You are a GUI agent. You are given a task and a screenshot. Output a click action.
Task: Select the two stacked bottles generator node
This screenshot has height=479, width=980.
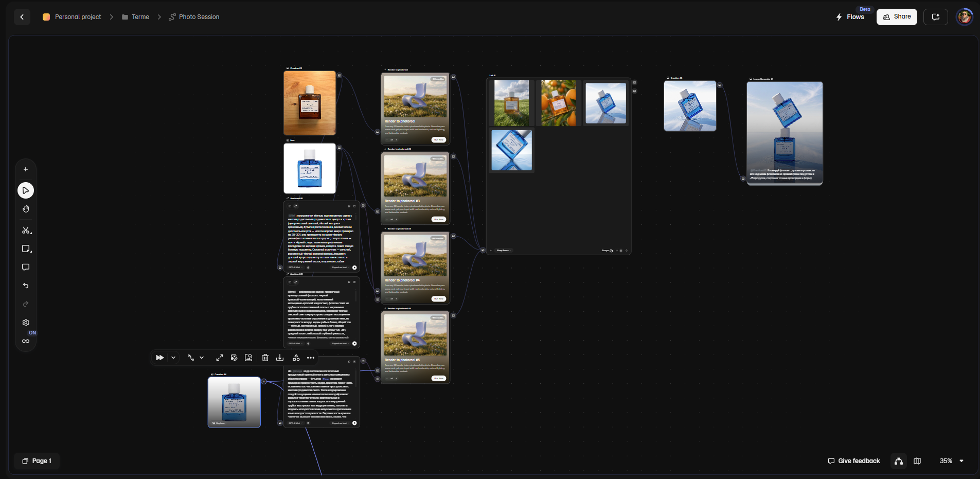tap(785, 133)
